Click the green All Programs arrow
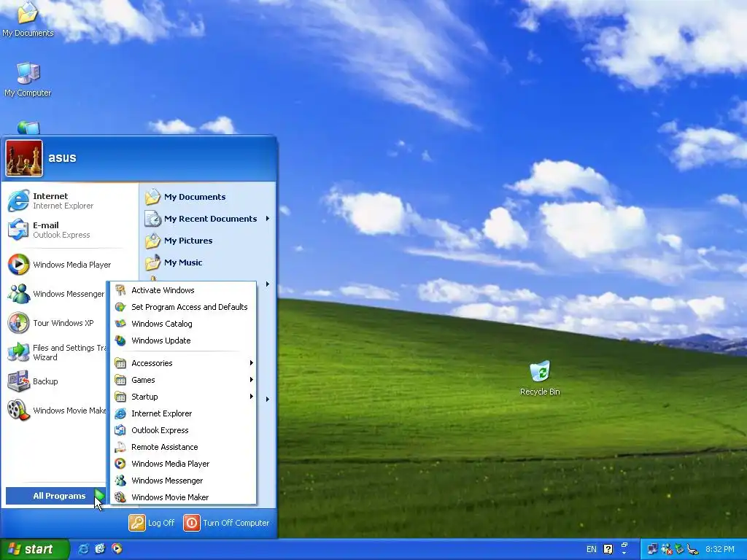 [99, 495]
